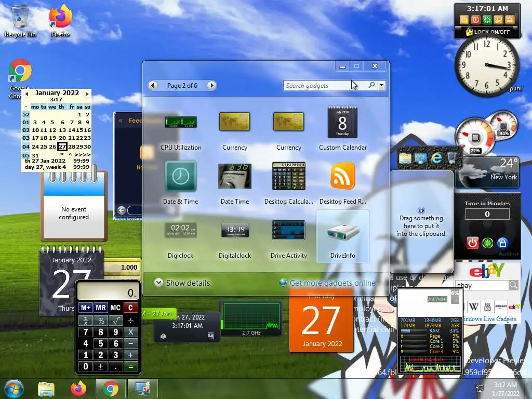Open Internet Explorer from the launcher gadget

tap(436, 158)
